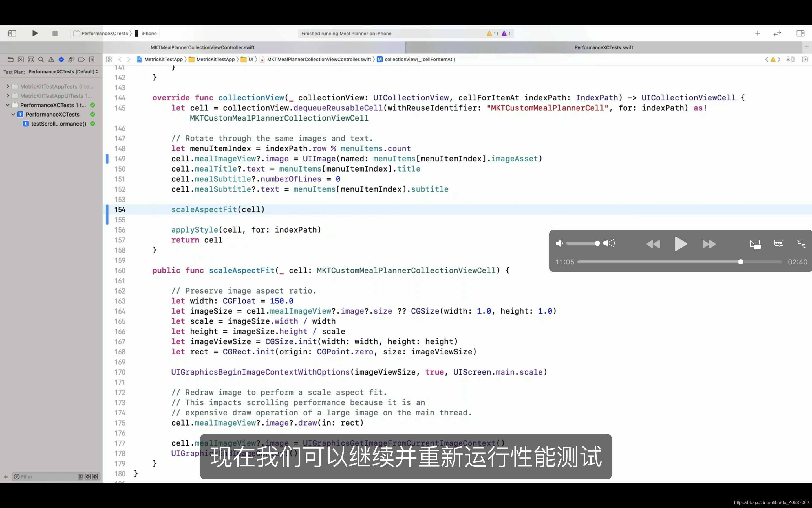
Task: Open the PerformanceXCTests scheme selector
Action: point(101,33)
